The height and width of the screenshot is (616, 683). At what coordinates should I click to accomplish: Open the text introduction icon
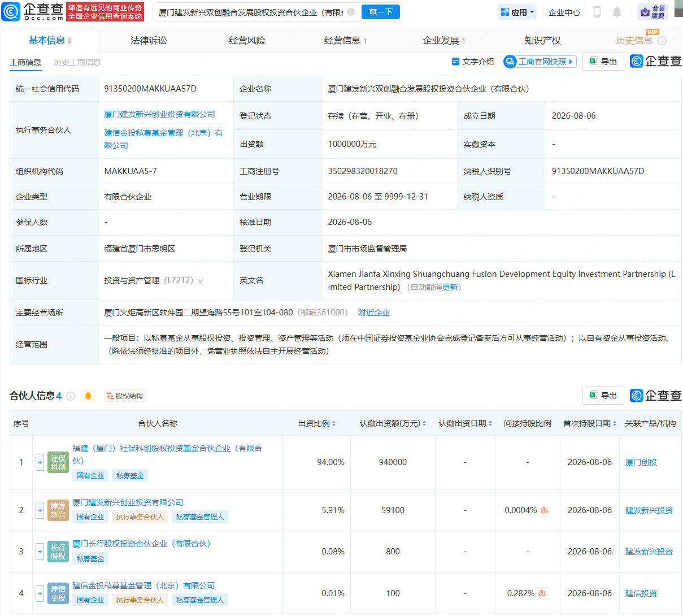[x=455, y=62]
